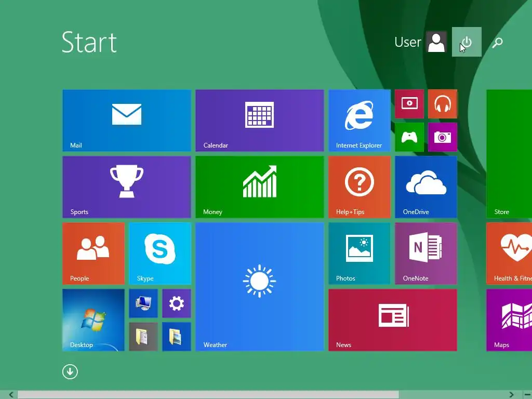Open the Maps tile
Viewport: 532px width, 399px height.
click(509, 320)
